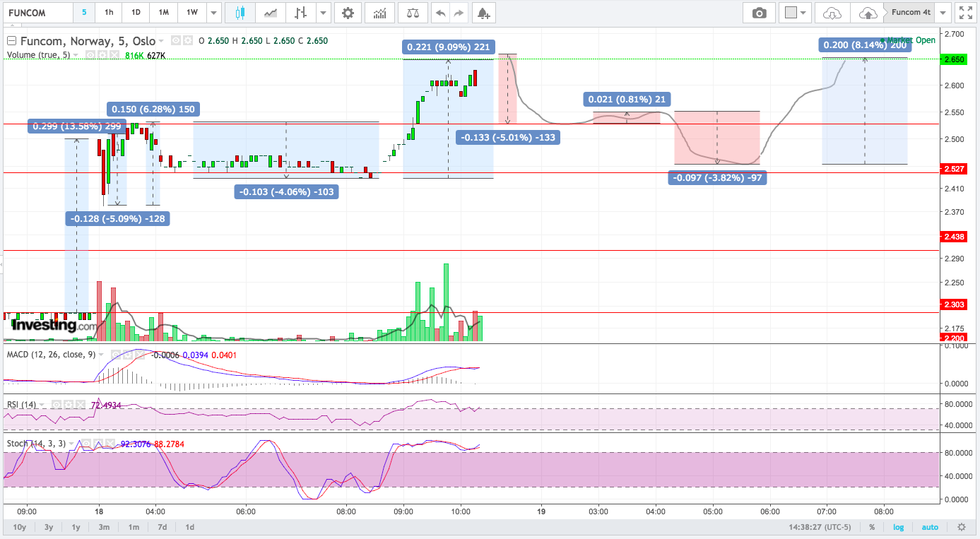The image size is (980, 539).
Task: Hide the Volume indicator using eye icon
Action: pyautogui.click(x=90, y=55)
